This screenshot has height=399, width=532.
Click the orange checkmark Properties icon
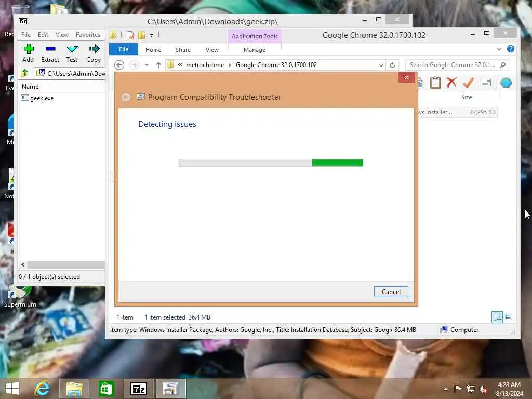click(x=468, y=83)
